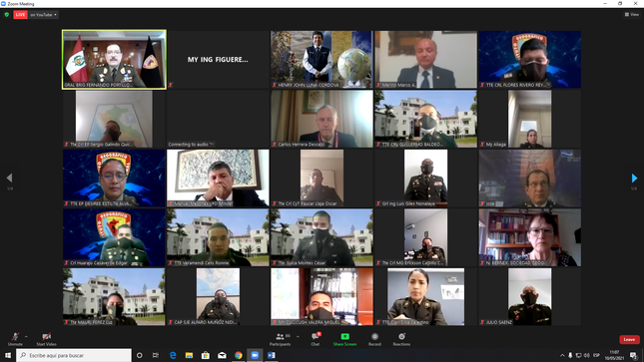The height and width of the screenshot is (362, 644).
Task: Open the Windows Start menu
Action: (x=8, y=355)
